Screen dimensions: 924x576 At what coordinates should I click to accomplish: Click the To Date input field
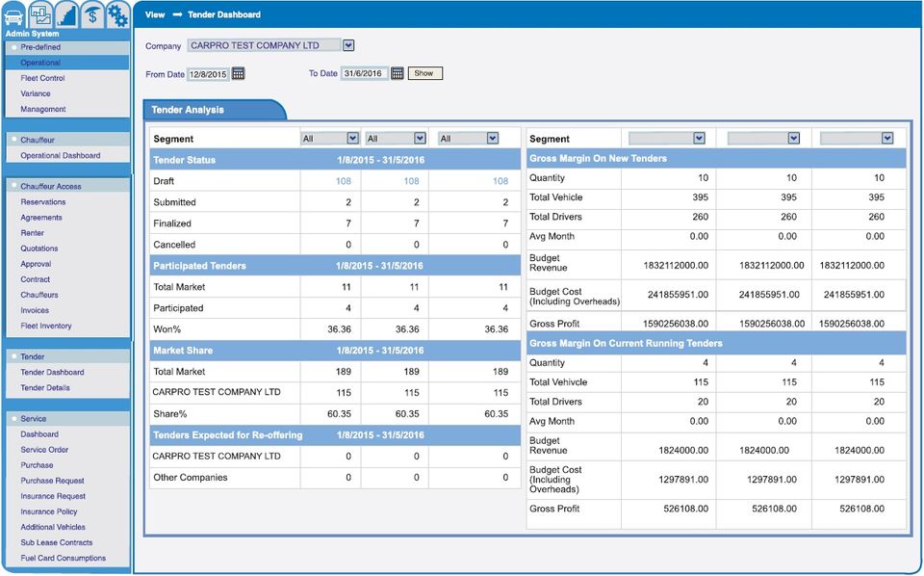point(364,74)
